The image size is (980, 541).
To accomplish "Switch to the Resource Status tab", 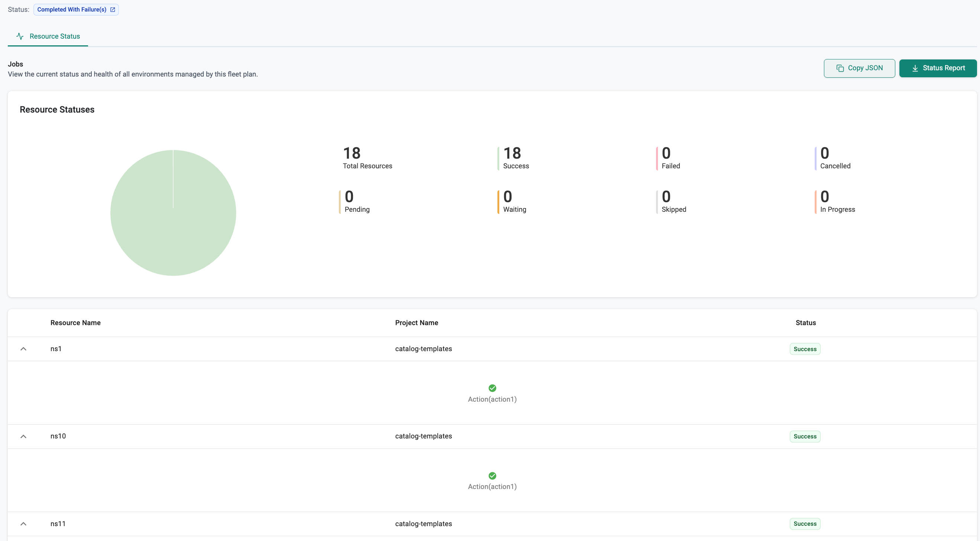I will click(54, 36).
